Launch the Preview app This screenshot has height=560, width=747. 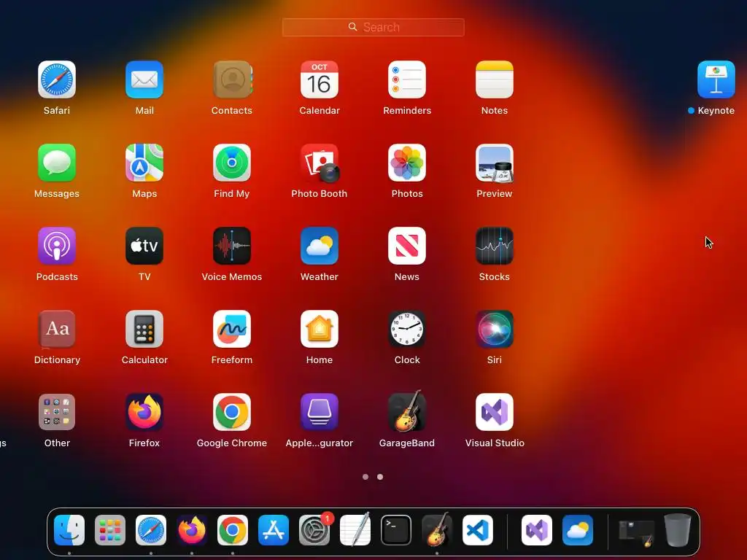coord(495,163)
